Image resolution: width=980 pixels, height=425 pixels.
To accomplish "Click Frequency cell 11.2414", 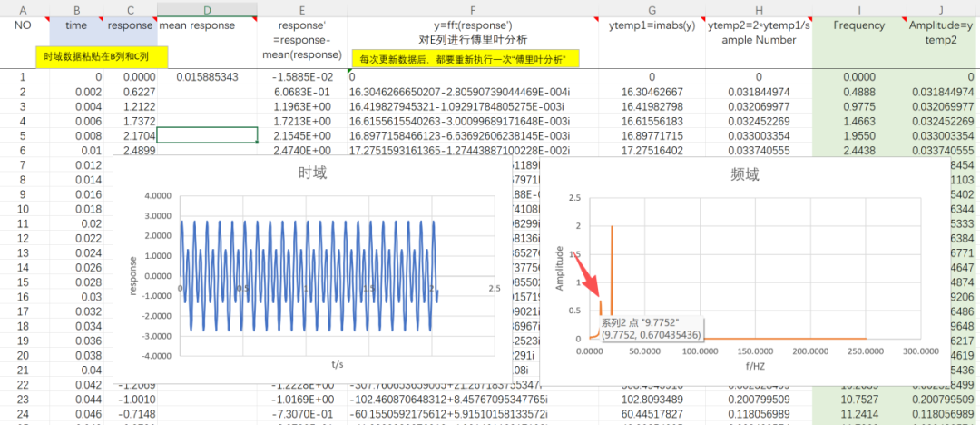I will pyautogui.click(x=858, y=413).
